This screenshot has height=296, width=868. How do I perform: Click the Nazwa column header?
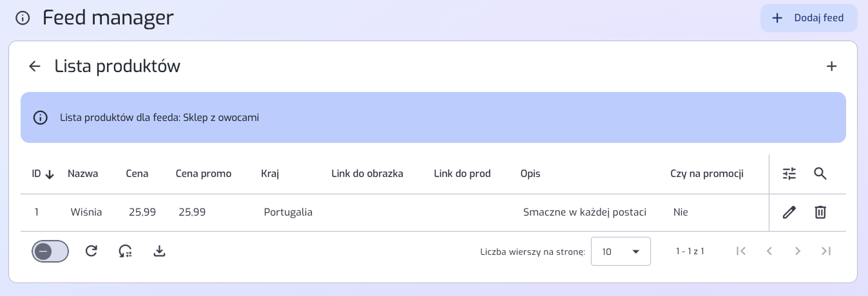click(x=83, y=174)
